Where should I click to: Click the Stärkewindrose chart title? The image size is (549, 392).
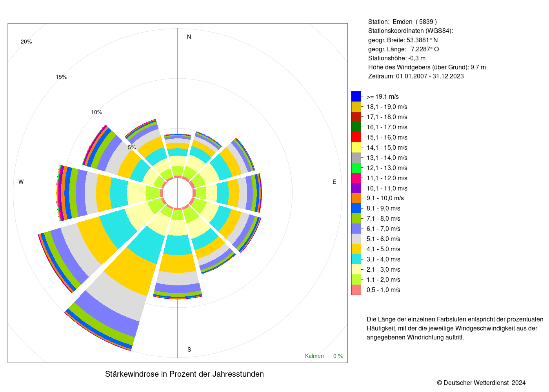184,374
